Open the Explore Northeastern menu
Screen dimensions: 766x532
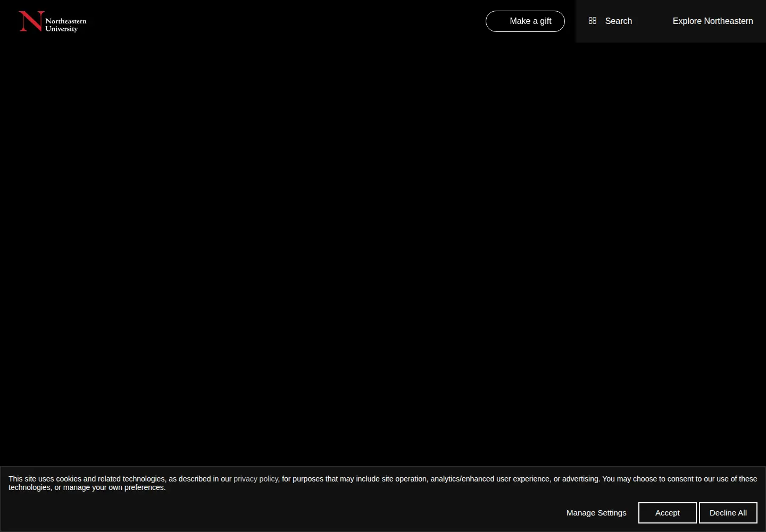point(713,21)
